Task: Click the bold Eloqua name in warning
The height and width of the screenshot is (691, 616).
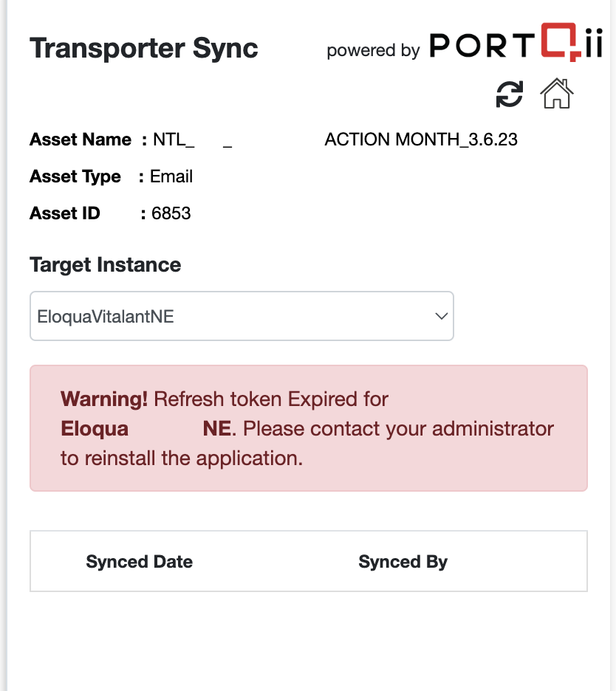Action: click(x=95, y=429)
